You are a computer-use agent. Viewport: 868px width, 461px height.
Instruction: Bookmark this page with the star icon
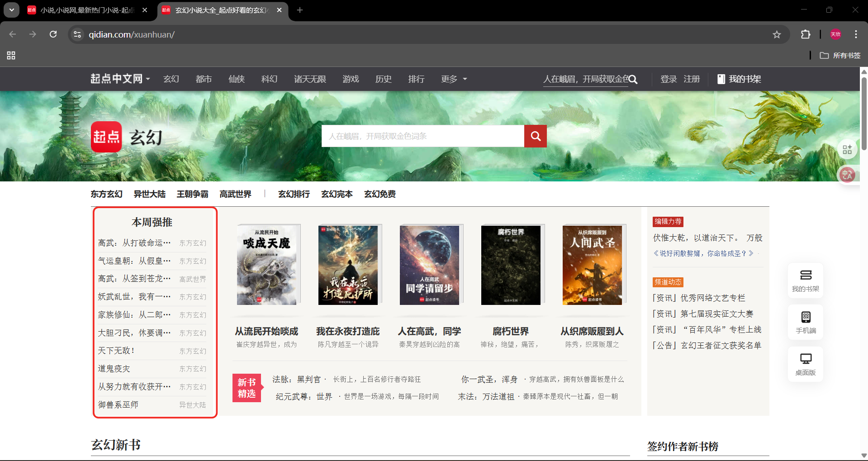[777, 34]
